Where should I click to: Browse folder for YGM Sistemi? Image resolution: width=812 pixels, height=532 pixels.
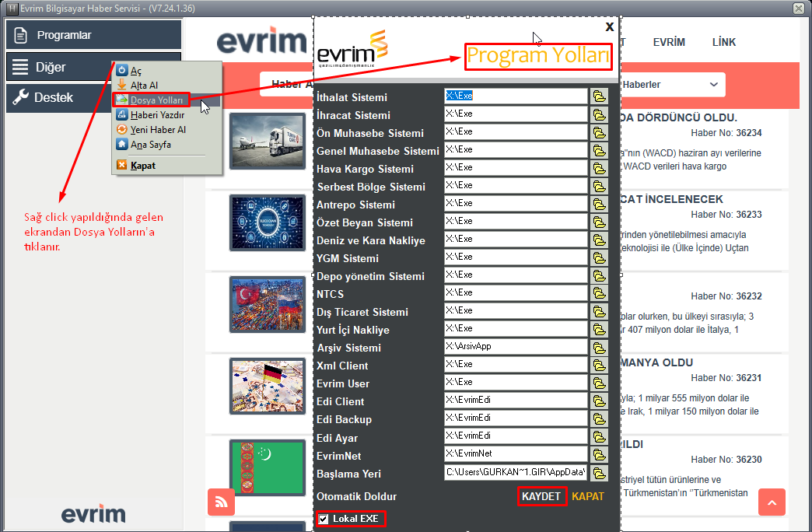point(599,257)
